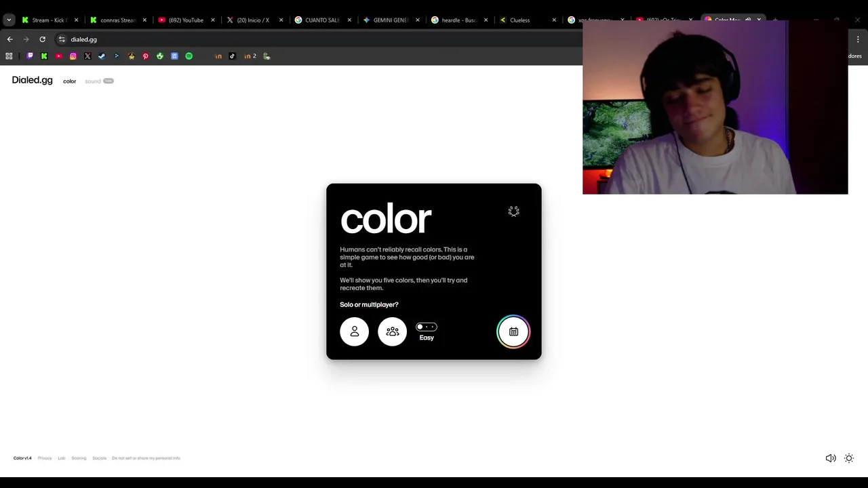Click the laurel wreath icon in the color card

[513, 211]
